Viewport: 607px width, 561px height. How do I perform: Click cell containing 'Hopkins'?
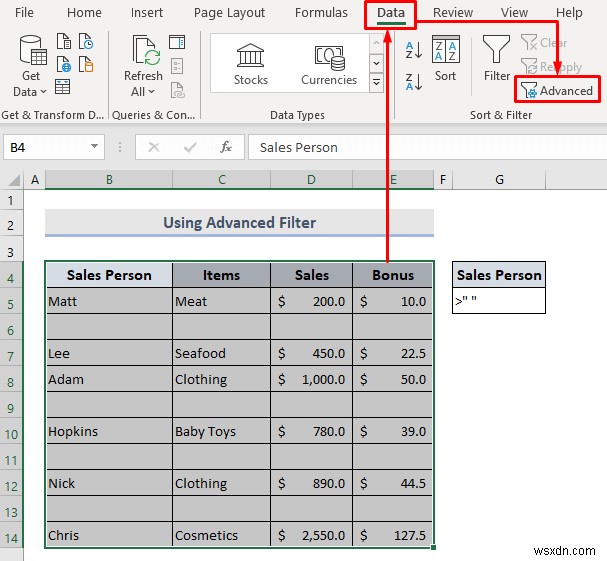(109, 431)
